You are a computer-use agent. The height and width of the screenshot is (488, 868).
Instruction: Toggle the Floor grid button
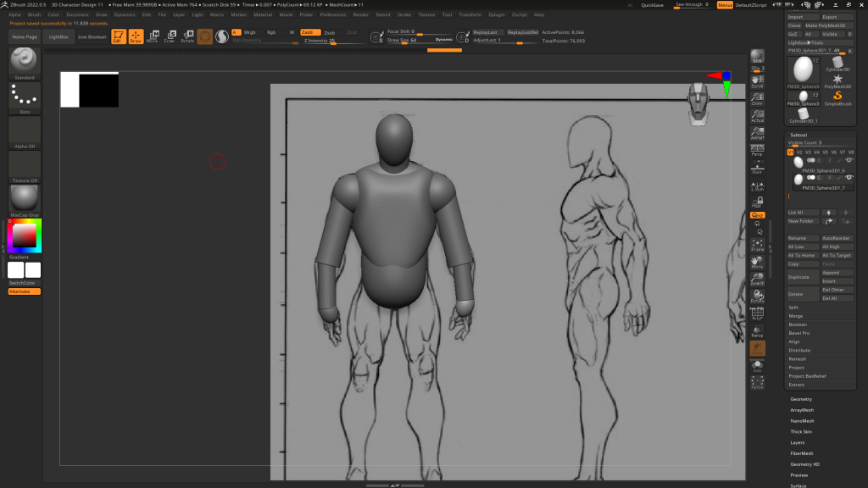[x=757, y=169]
